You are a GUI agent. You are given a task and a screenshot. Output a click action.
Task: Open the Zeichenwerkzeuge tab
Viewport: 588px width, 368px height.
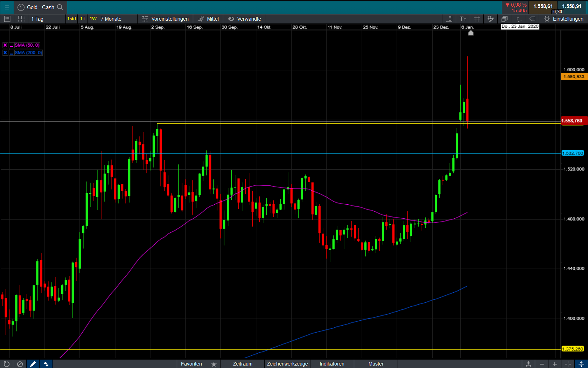click(287, 364)
